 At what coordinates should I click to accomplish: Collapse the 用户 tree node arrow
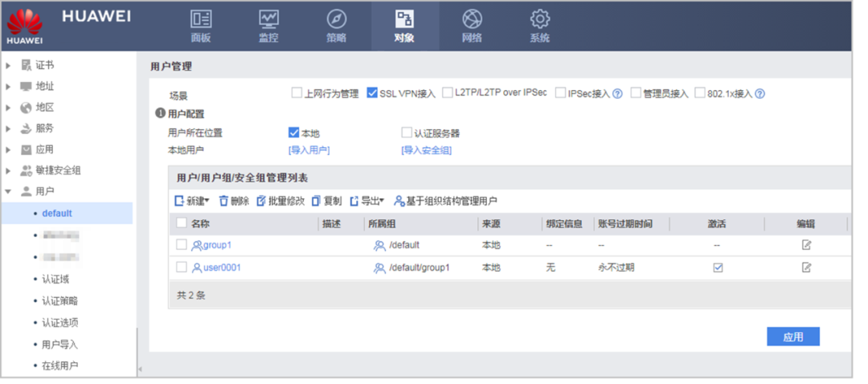(x=8, y=192)
